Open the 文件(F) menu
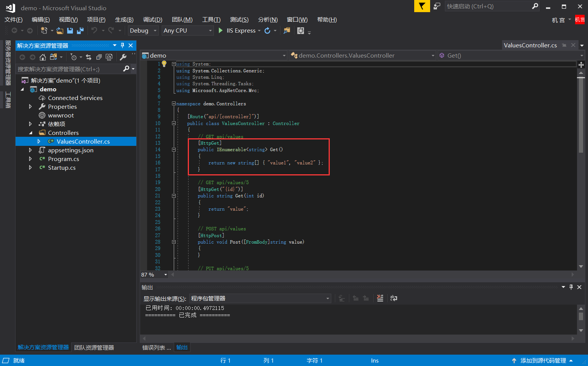 (x=14, y=20)
